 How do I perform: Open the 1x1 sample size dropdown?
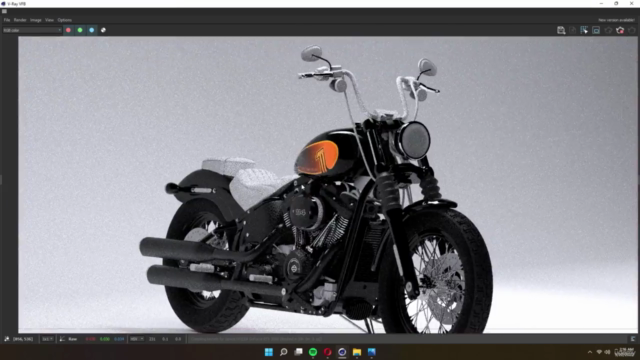(47, 339)
